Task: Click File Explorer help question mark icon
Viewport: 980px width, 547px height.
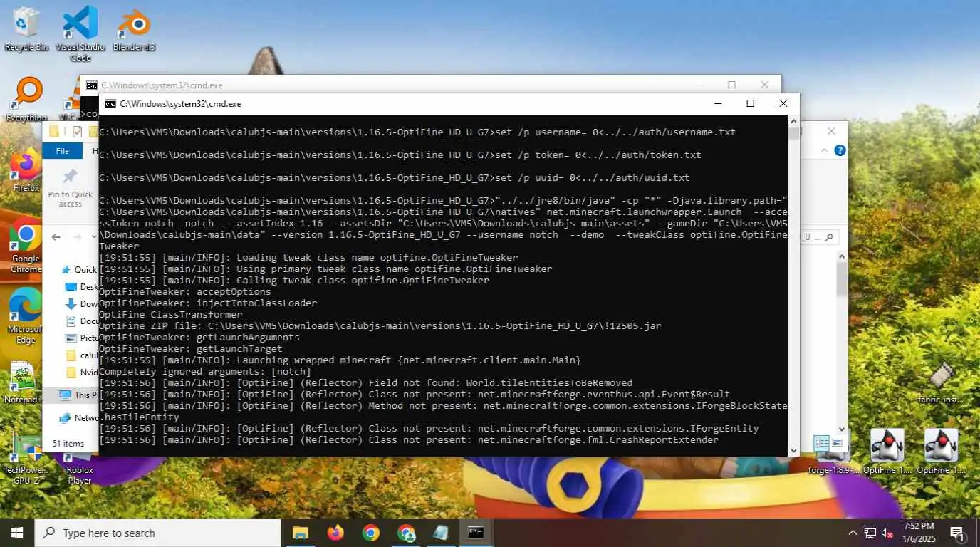Action: click(x=840, y=150)
